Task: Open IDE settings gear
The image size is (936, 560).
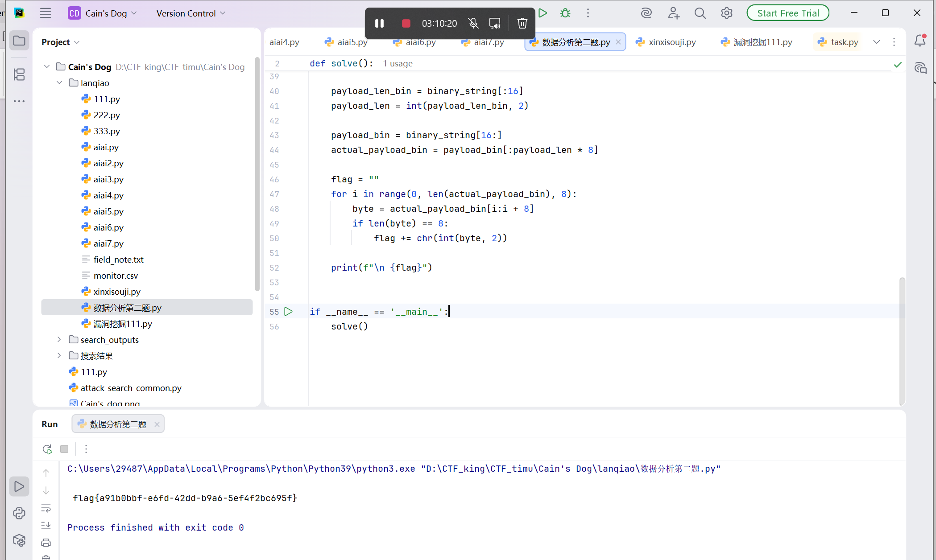Action: [x=727, y=13]
